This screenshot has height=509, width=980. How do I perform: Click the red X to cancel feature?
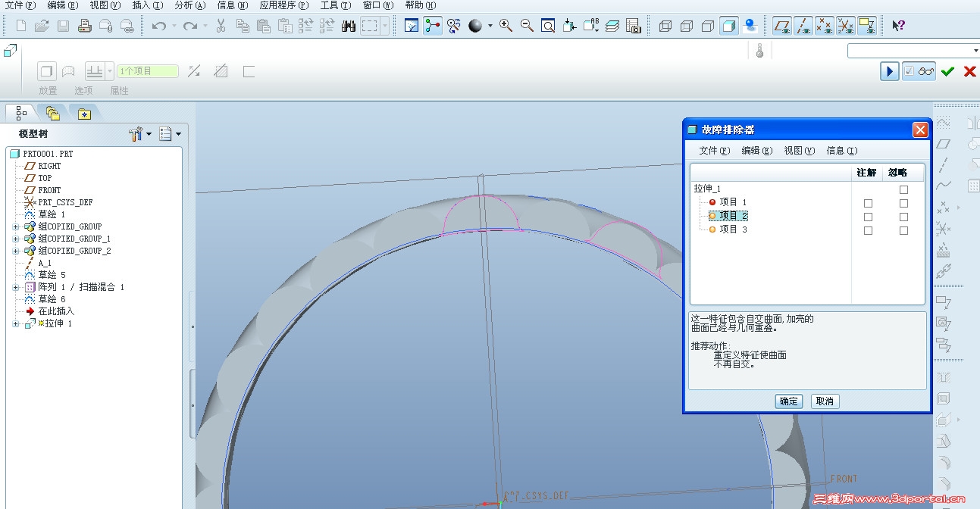point(969,71)
